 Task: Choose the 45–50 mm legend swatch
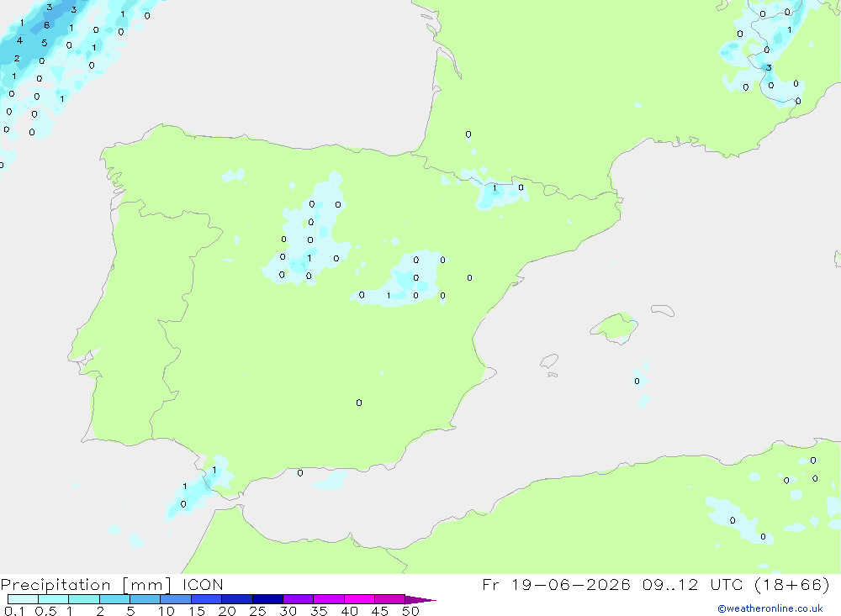[x=390, y=599]
